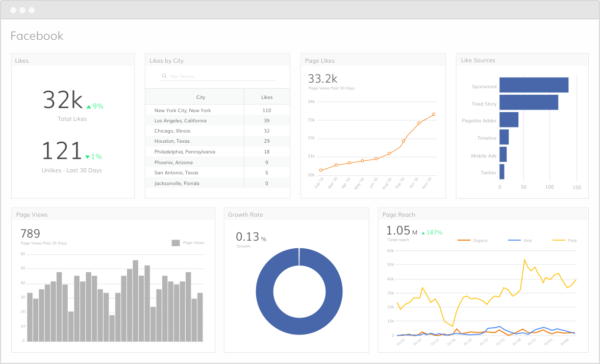
Task: Select the New York City, New York row
Action: click(217, 110)
